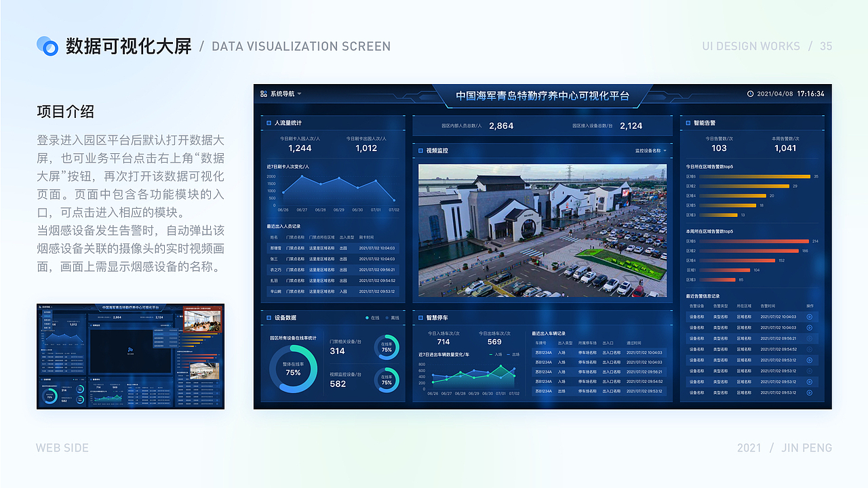Screen dimensions: 868x488
Task: Click the today 区域3 bar valued 13
Action: 718,215
